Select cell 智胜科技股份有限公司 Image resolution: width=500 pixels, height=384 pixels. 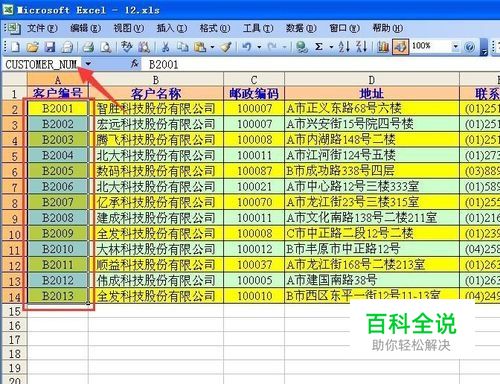[x=156, y=108]
